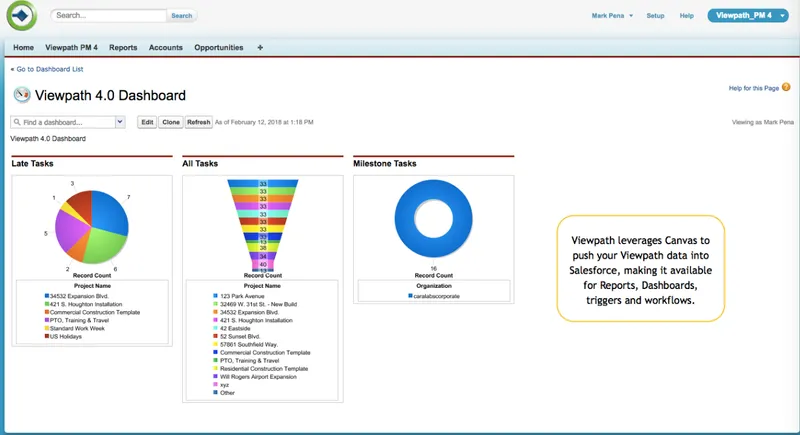
Task: Click the Late Tasks pie chart
Action: click(x=92, y=227)
